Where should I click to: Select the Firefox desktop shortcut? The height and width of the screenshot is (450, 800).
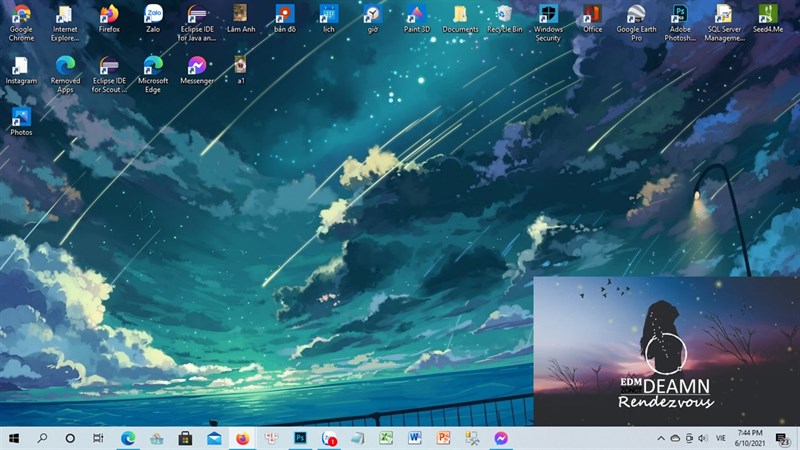(109, 19)
